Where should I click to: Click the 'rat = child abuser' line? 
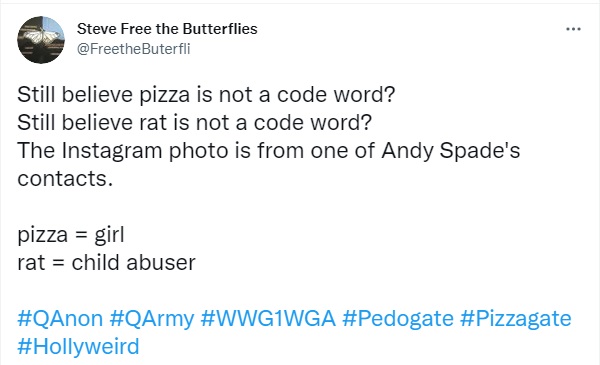(x=106, y=263)
